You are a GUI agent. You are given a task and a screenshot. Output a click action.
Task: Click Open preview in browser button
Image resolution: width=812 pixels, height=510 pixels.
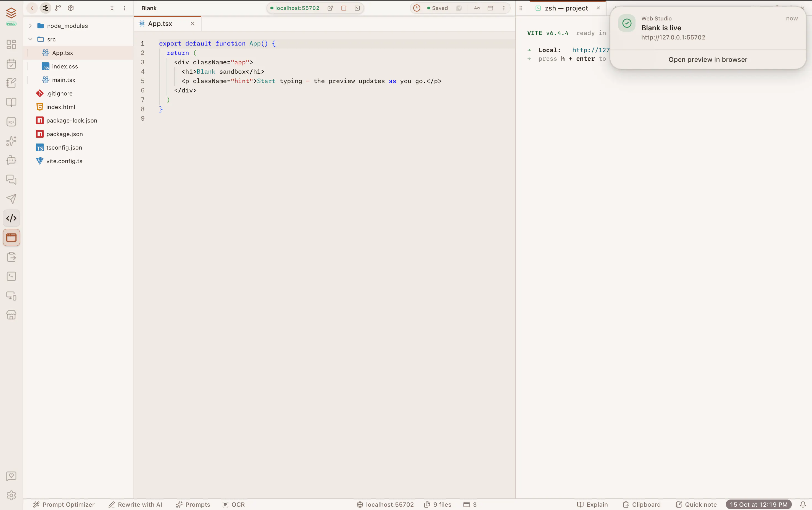pos(708,60)
